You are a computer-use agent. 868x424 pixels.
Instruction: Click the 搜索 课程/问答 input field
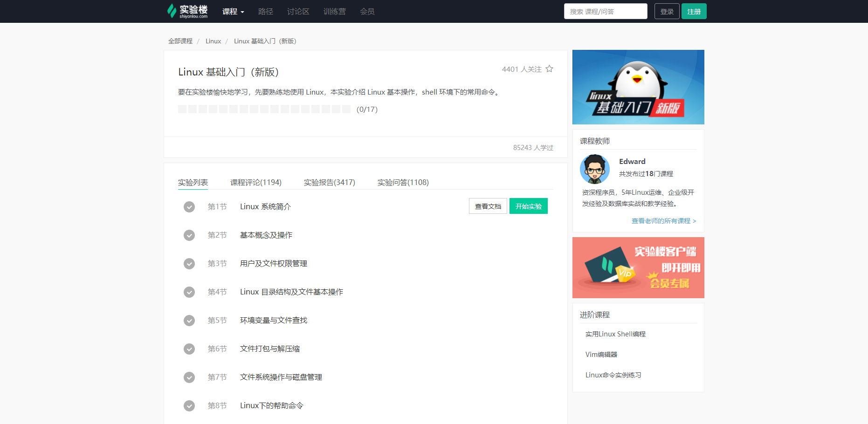coord(605,11)
